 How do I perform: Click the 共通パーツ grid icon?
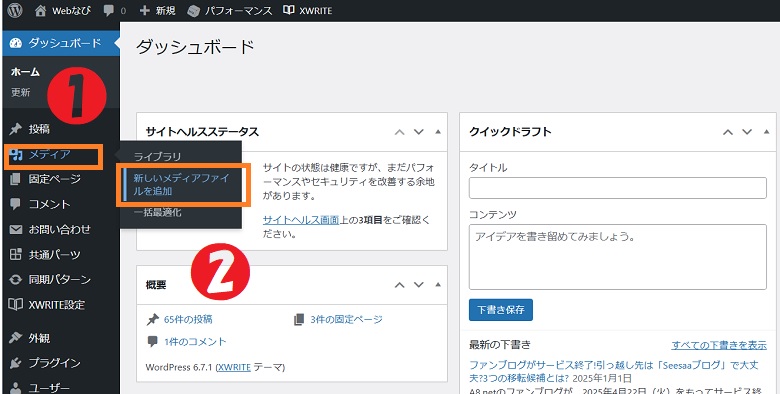click(15, 254)
